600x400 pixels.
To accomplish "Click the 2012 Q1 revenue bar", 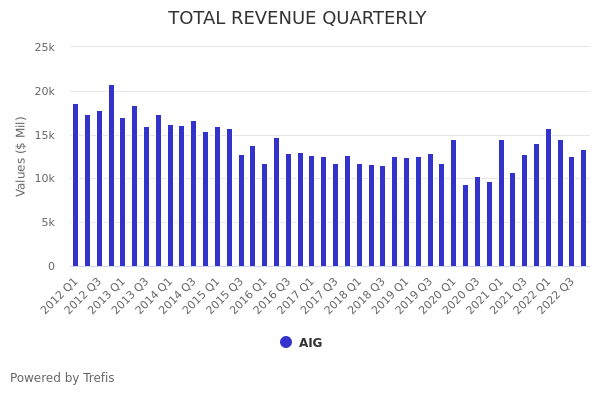I will click(75, 185).
